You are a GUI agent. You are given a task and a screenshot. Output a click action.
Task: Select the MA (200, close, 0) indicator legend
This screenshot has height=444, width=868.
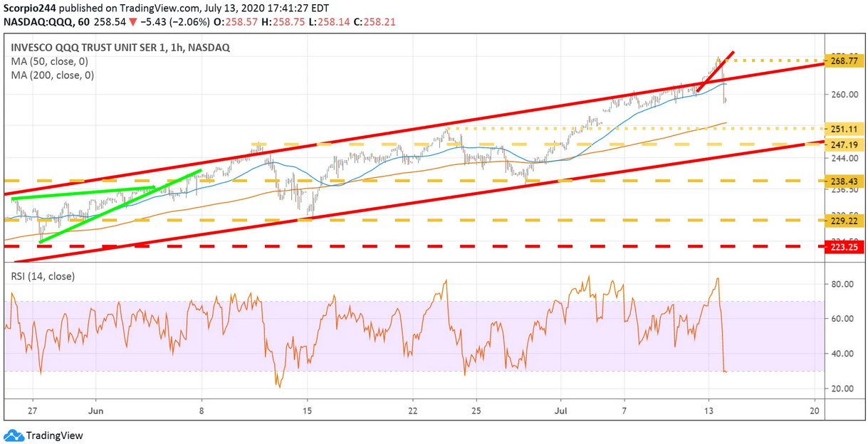coord(52,75)
